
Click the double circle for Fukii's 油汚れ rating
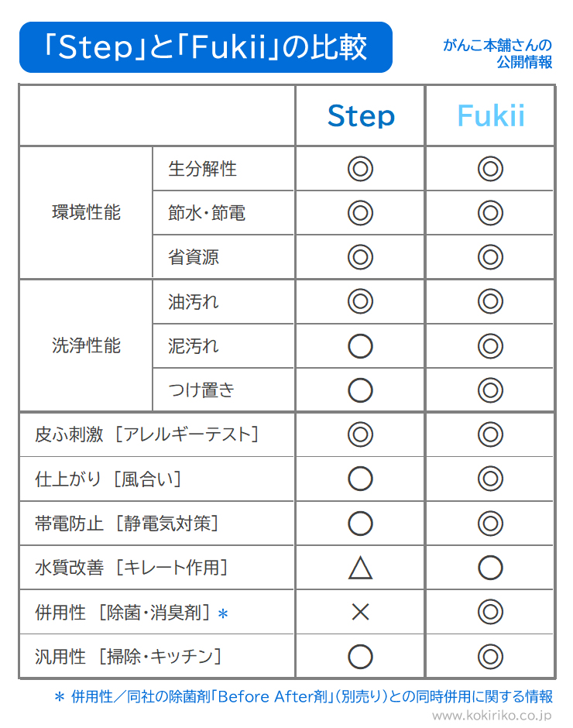pyautogui.click(x=490, y=301)
